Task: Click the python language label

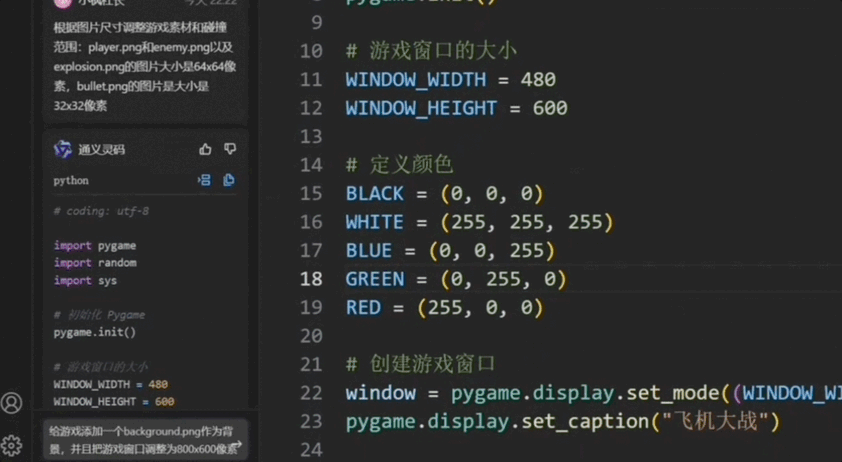Action: [x=71, y=181]
